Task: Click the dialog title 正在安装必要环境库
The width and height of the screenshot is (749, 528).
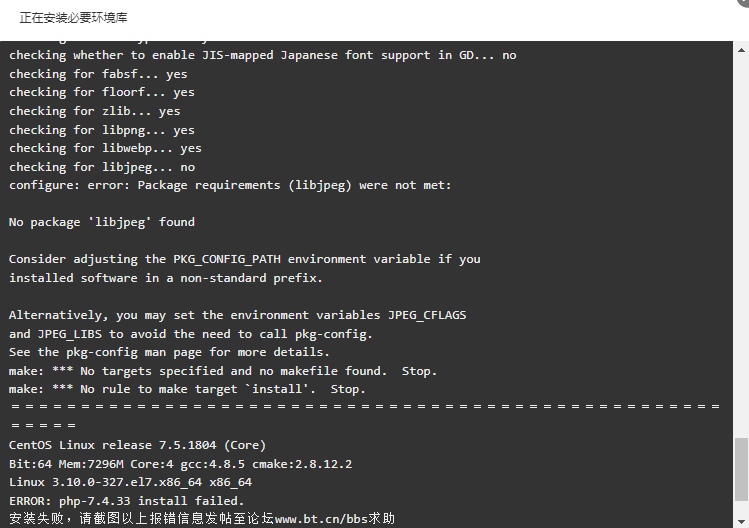Action: click(74, 18)
